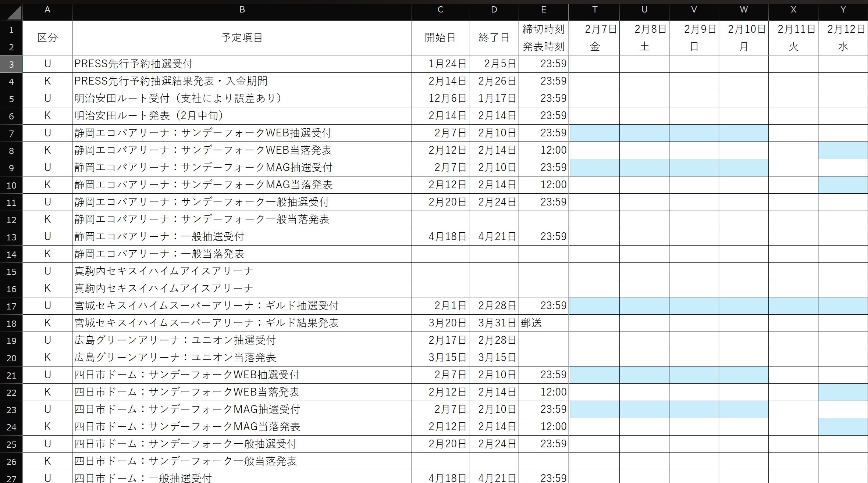Click the 発表時刻 header cell
The width and height of the screenshot is (868, 483).
tap(544, 47)
